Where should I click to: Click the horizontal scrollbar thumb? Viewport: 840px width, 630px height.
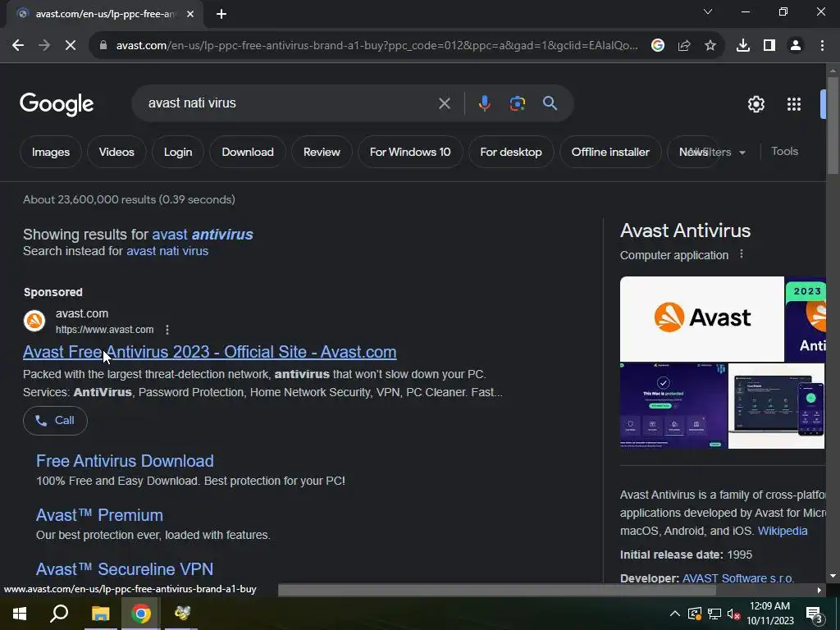tap(496, 590)
